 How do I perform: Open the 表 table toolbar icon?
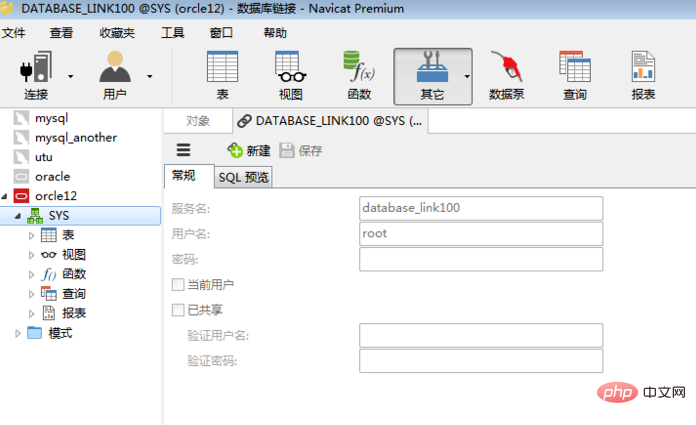pos(222,67)
